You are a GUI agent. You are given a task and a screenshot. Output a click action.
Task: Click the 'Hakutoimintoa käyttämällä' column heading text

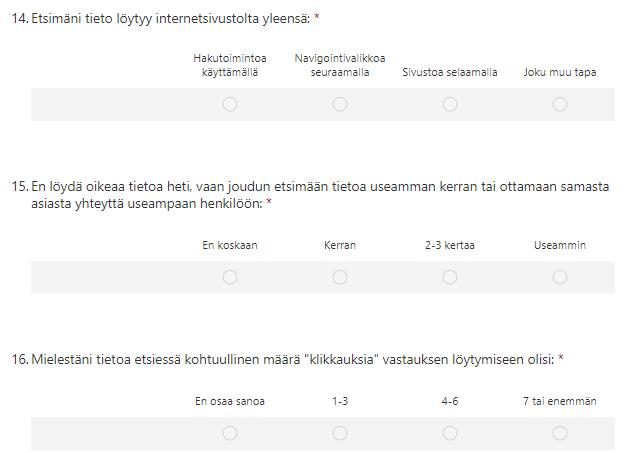point(230,65)
